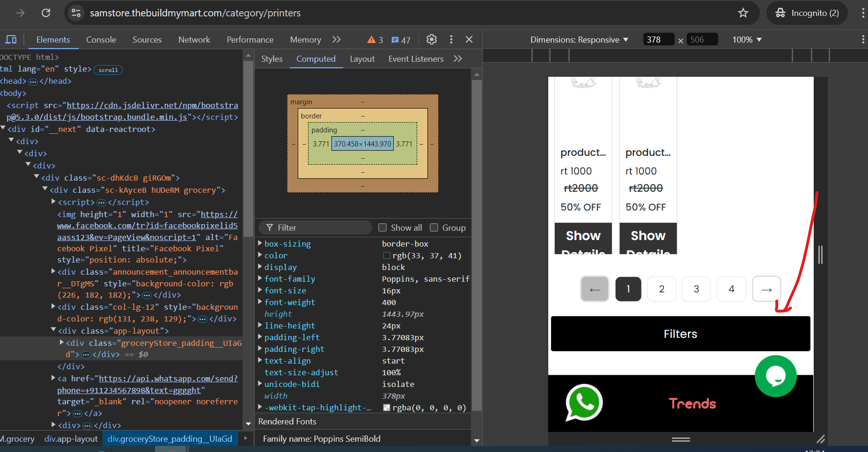Image resolution: width=868 pixels, height=452 pixels.
Task: Close the DevTools panel
Action: tap(469, 40)
